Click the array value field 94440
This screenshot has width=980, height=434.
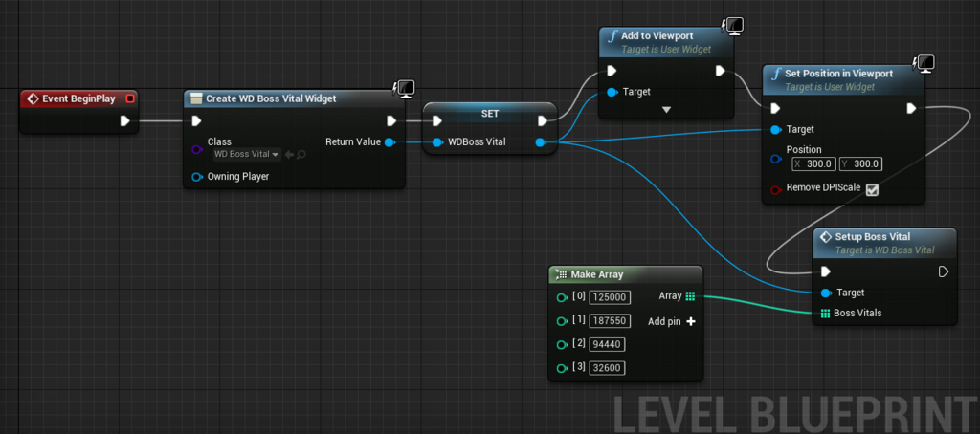tap(607, 344)
